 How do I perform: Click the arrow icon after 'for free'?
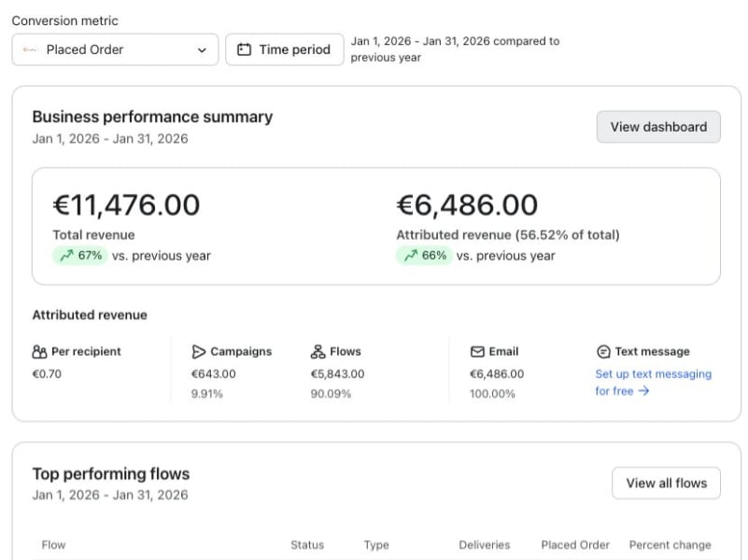point(643,391)
